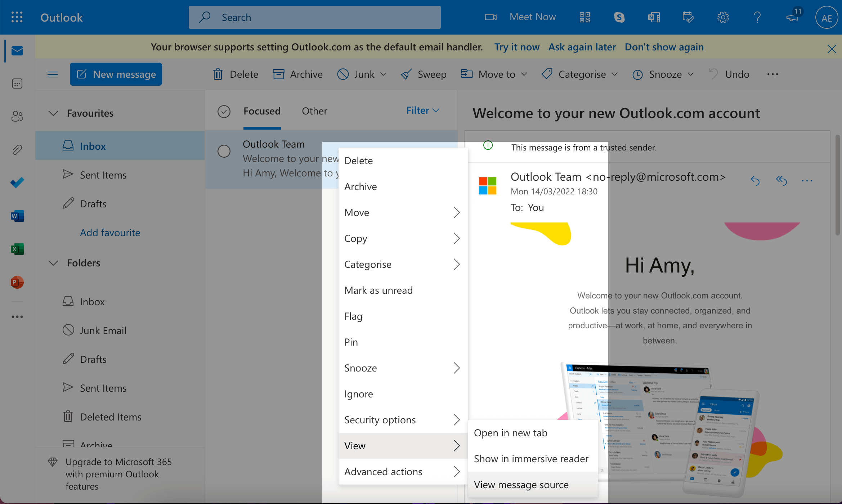Open toolbar overflow ellipsis menu
842x504 pixels.
772,74
